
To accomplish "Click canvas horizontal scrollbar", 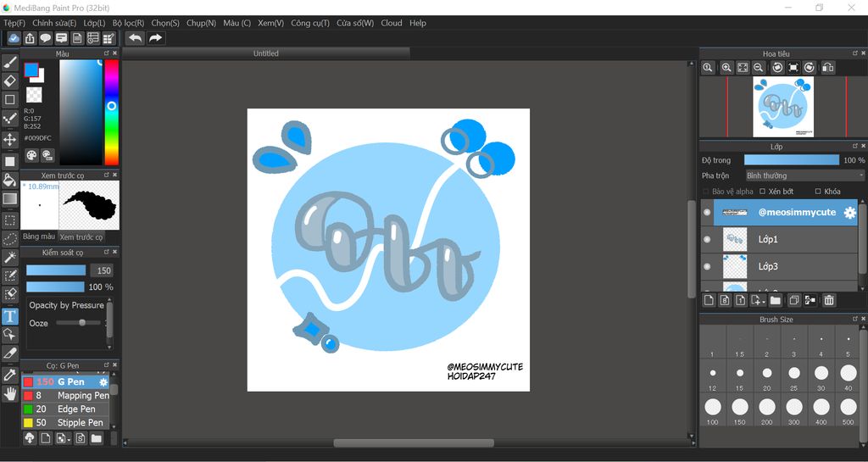I will click(414, 443).
